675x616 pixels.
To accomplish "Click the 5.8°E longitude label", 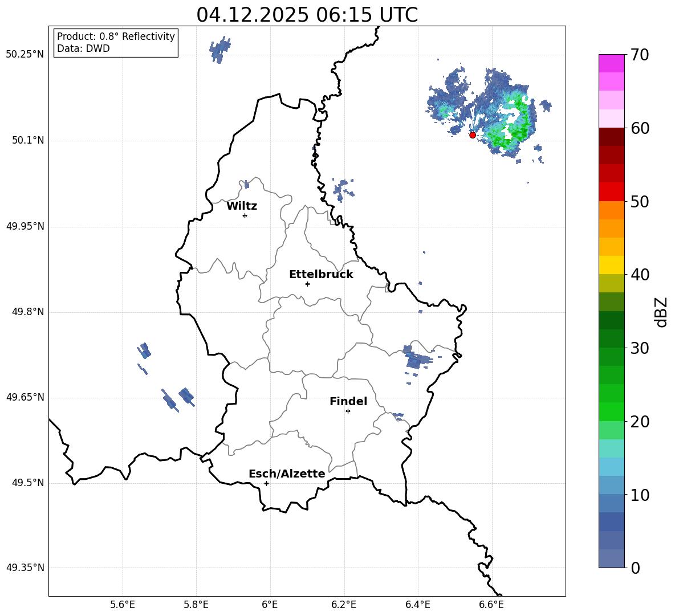I will pos(196,605).
